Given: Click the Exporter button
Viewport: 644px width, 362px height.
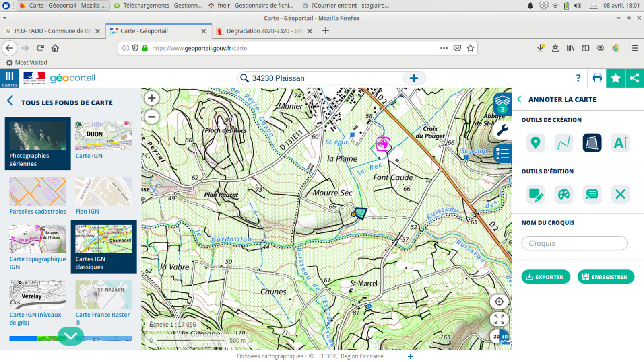Looking at the screenshot, I should 545,277.
